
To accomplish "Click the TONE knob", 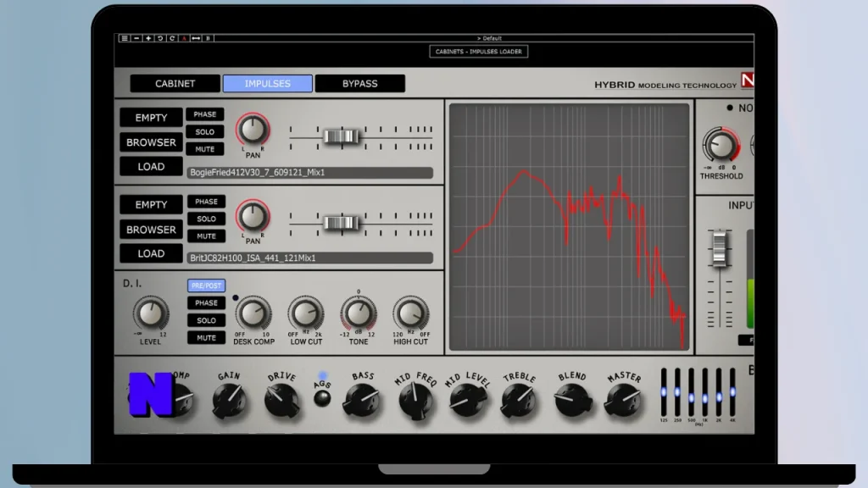I will coord(359,313).
